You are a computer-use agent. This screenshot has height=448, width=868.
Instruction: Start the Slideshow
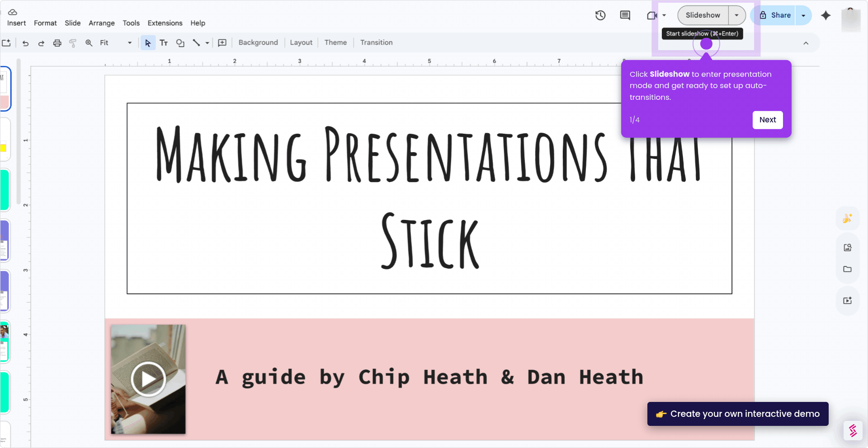click(703, 15)
